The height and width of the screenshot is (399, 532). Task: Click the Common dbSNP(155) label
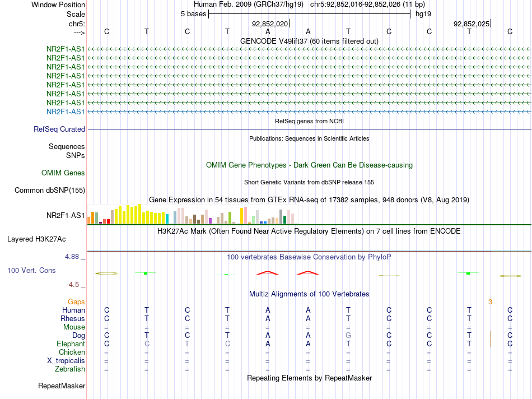(49, 190)
